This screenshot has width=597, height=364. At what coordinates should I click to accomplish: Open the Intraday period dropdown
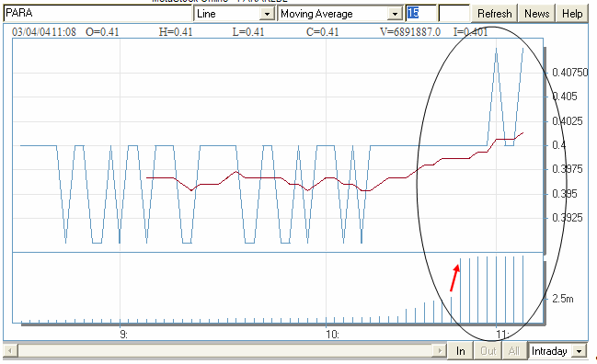coord(580,351)
